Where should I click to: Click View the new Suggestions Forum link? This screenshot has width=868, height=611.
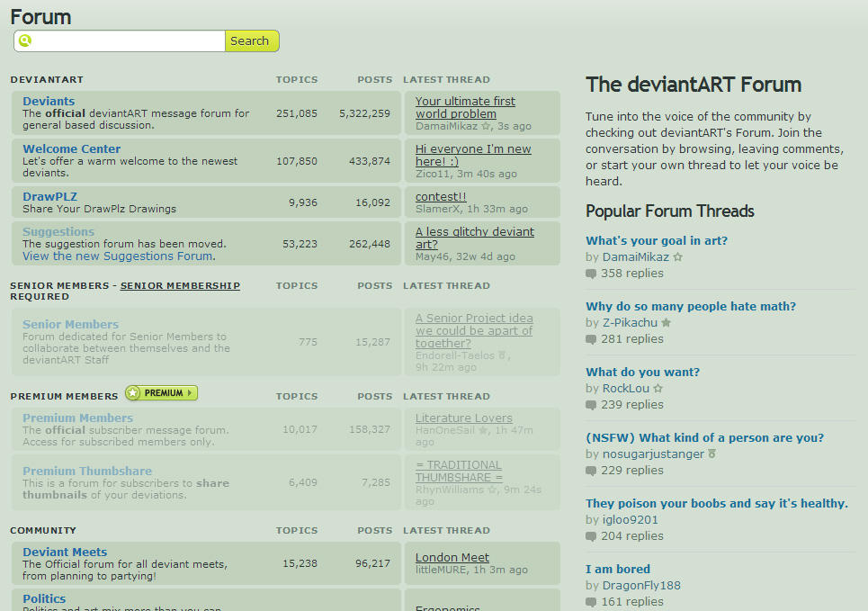[x=117, y=256]
